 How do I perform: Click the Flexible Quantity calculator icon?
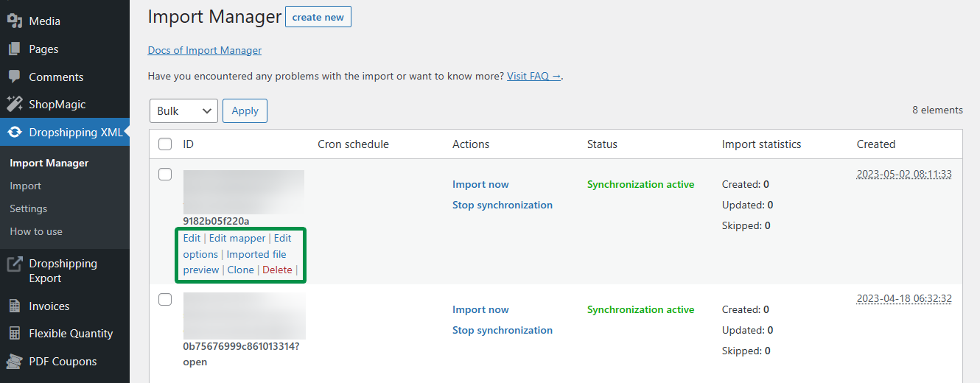pos(15,334)
